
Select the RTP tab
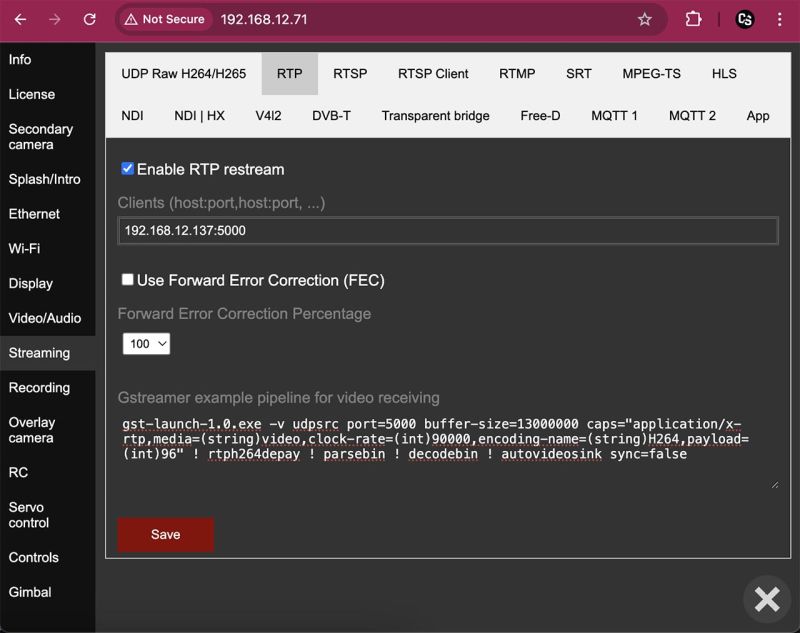point(289,74)
